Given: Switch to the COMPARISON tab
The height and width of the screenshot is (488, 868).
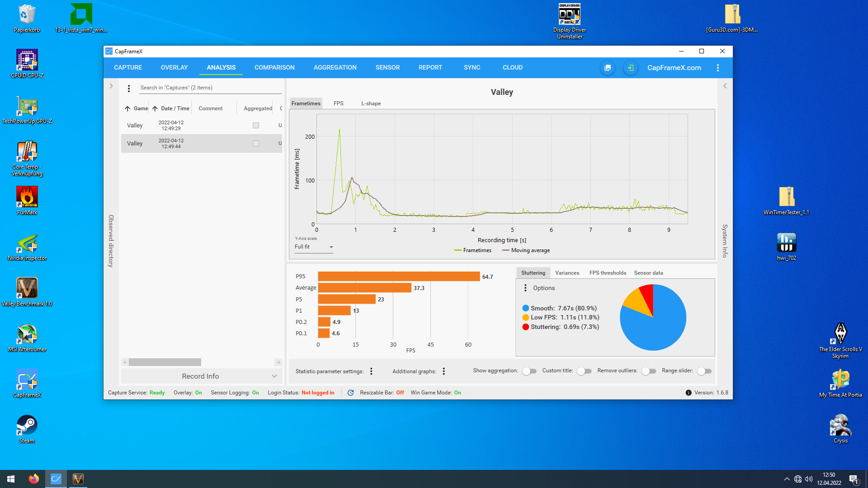Looking at the screenshot, I should tap(274, 68).
